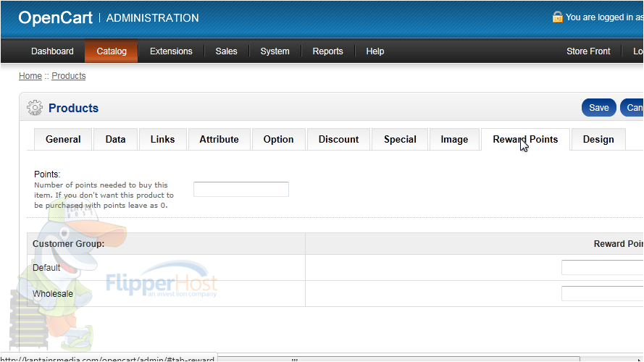Open the Dashboard menu
Viewport: 644px width, 362px height.
[x=52, y=51]
